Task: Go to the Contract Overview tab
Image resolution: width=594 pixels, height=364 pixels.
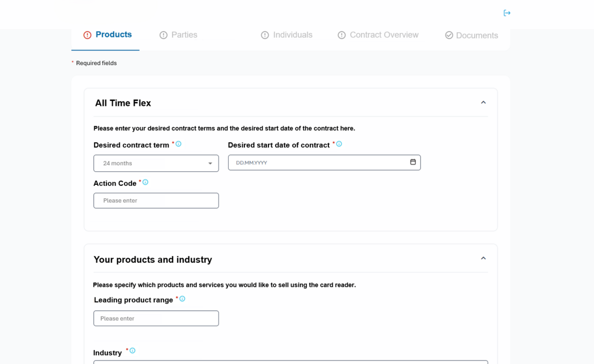Action: tap(384, 35)
